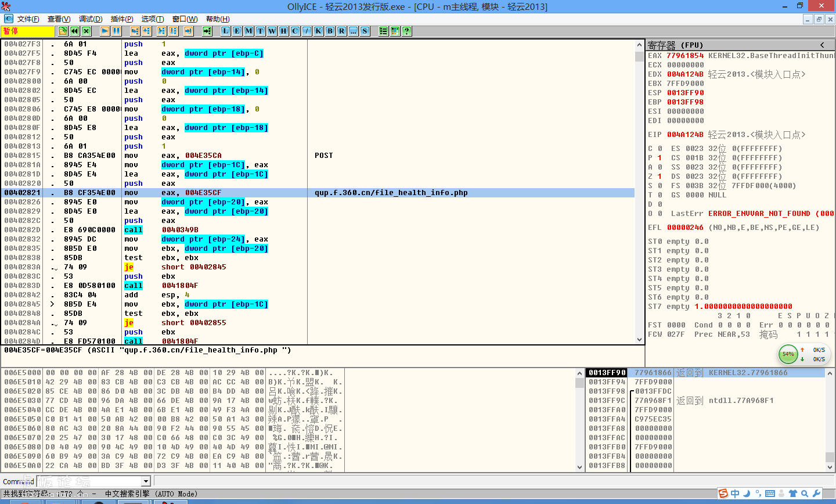Select the EIP register value 004A124B
The width and height of the screenshot is (836, 504).
click(685, 135)
